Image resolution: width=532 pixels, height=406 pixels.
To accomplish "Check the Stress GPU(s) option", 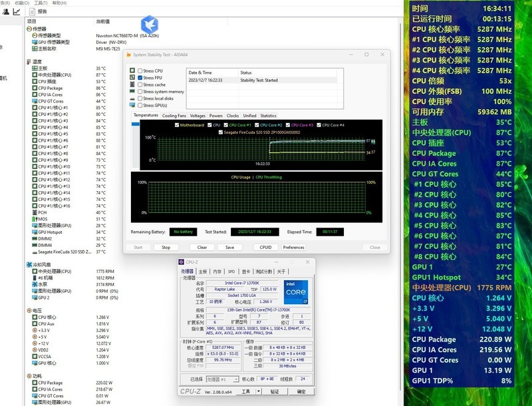I will 139,106.
